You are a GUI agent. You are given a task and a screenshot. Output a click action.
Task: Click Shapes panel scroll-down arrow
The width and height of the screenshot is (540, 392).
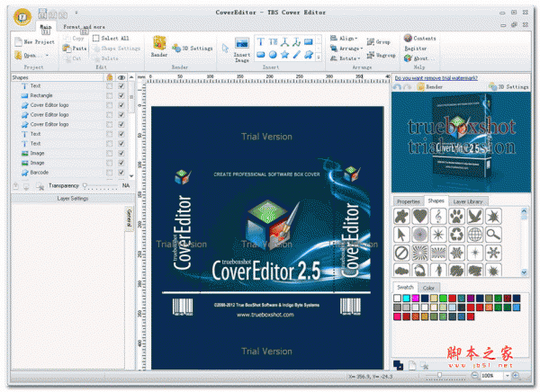click(x=524, y=272)
